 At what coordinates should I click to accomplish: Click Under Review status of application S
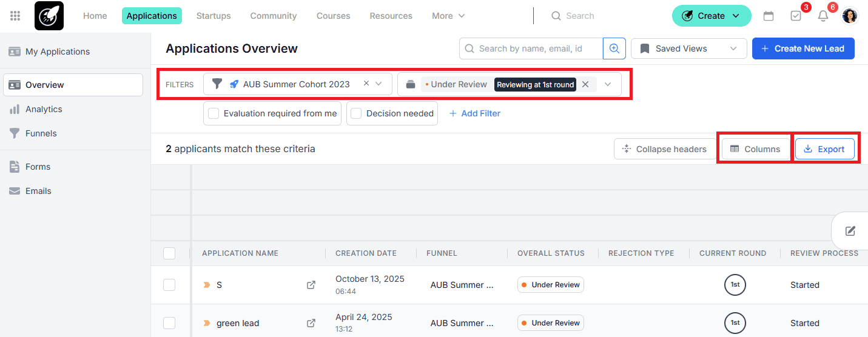point(551,285)
